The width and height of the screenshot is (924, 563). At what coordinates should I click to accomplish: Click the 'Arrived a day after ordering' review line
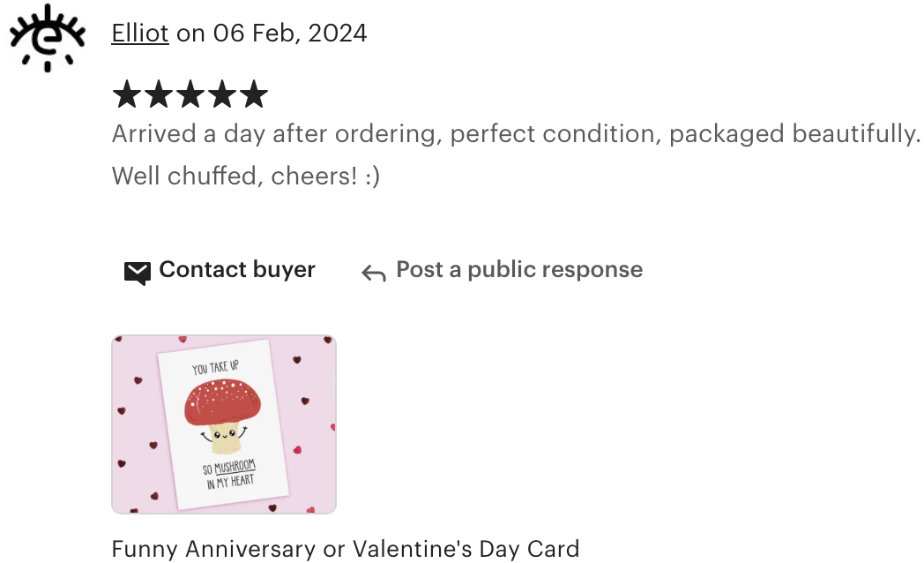(x=516, y=134)
